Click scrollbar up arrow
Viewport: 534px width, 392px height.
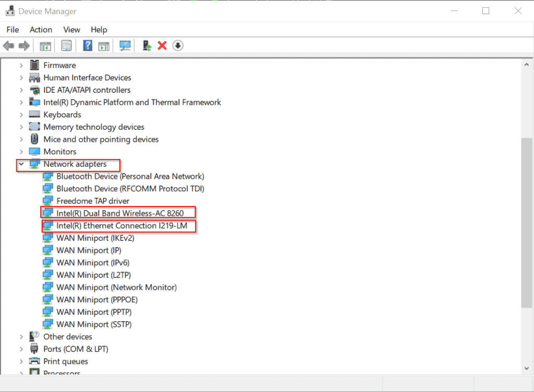coord(527,64)
